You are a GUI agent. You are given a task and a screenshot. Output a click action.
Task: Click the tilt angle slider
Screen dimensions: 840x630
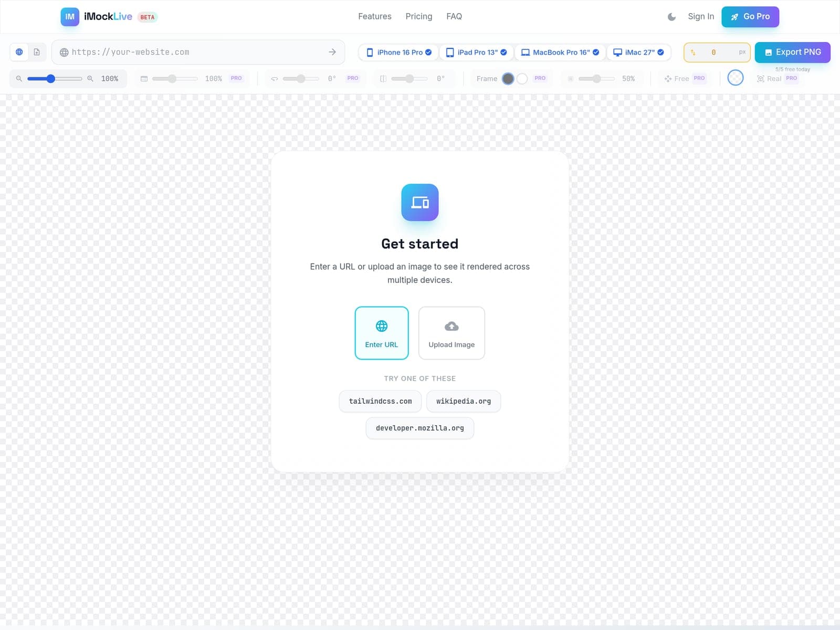coord(409,79)
